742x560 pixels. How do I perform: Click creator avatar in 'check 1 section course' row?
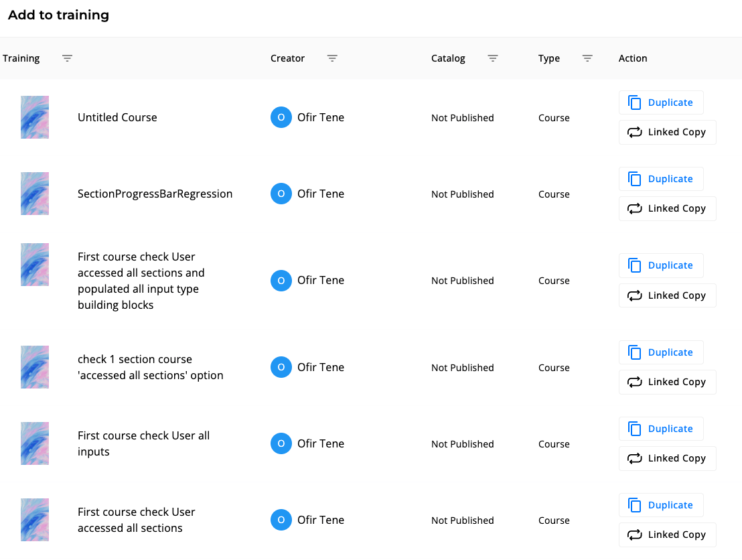click(x=281, y=367)
